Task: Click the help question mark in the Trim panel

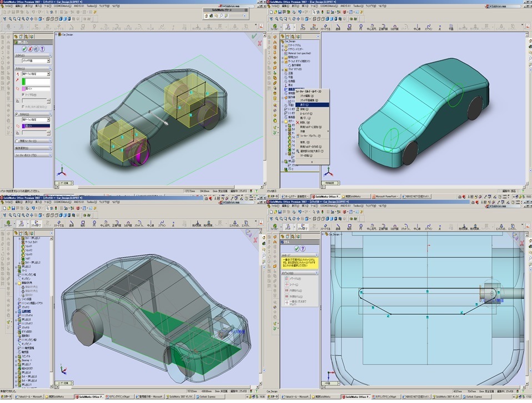Action: [302, 249]
